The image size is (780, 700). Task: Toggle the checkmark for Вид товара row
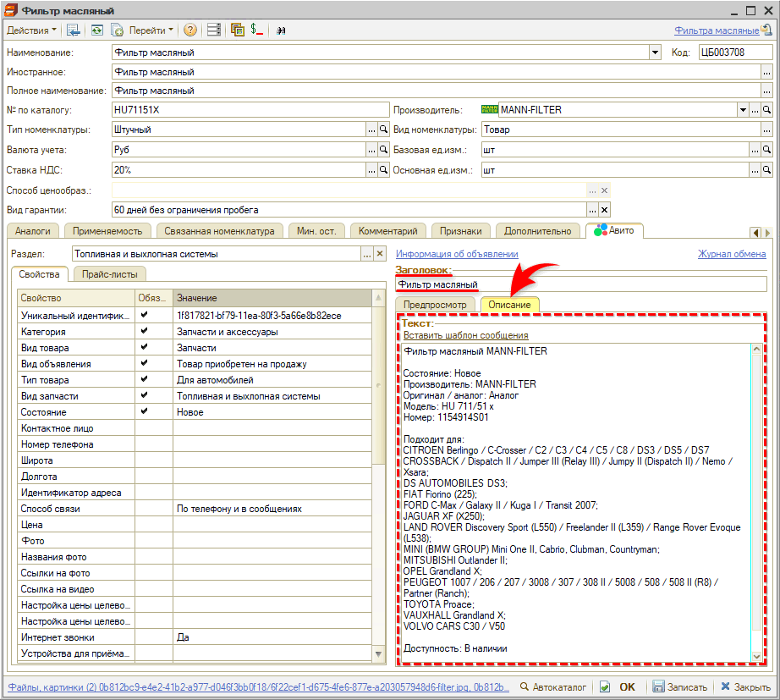(x=144, y=348)
